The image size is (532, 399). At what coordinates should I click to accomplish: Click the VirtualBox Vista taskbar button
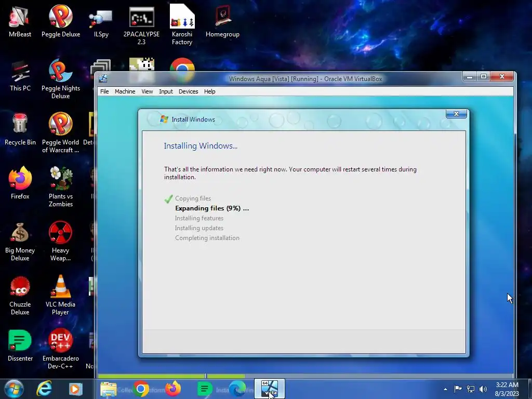click(x=270, y=389)
